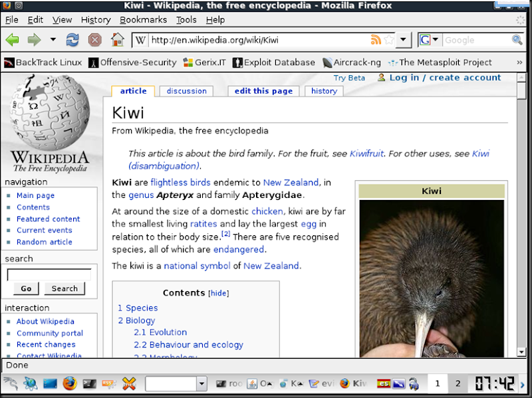Go to the Firefox Home page icon

point(117,40)
